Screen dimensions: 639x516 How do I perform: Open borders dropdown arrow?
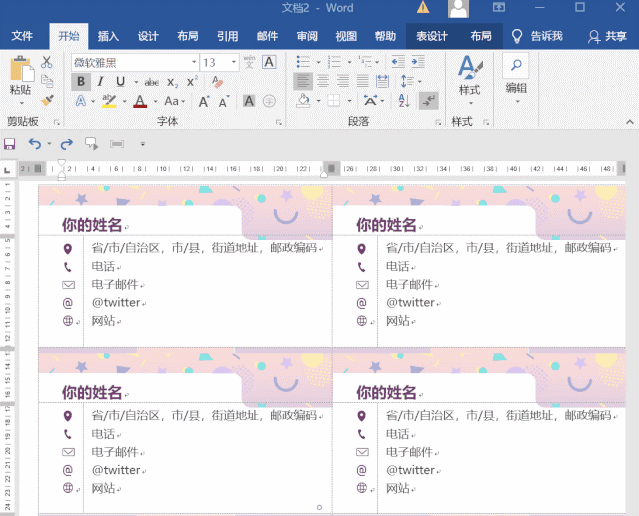(349, 101)
